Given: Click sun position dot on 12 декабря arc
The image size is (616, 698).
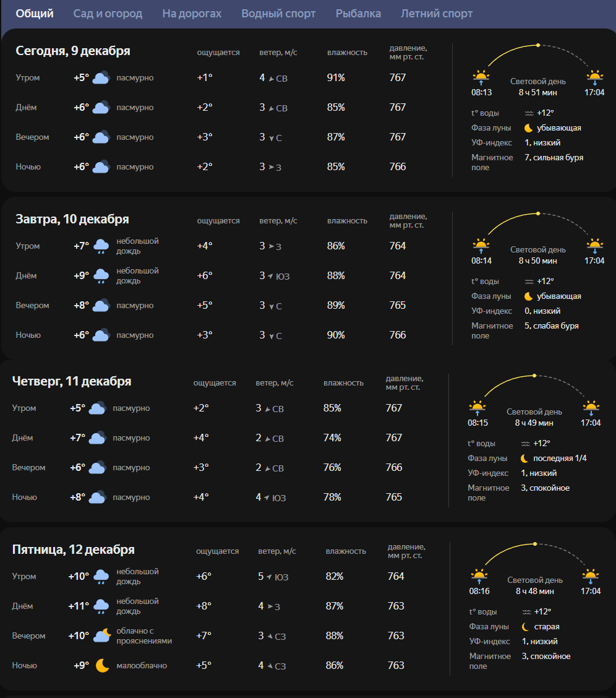Looking at the screenshot, I should 535,544.
